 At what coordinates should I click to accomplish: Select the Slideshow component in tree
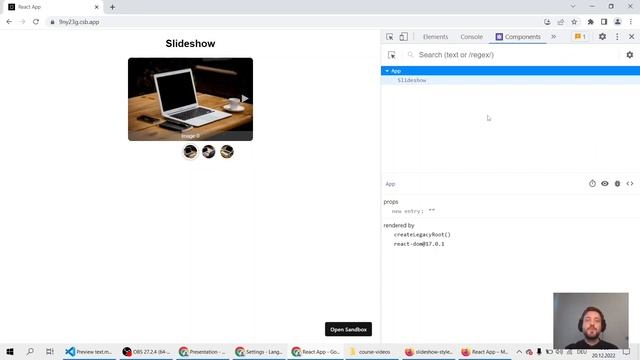(x=412, y=80)
